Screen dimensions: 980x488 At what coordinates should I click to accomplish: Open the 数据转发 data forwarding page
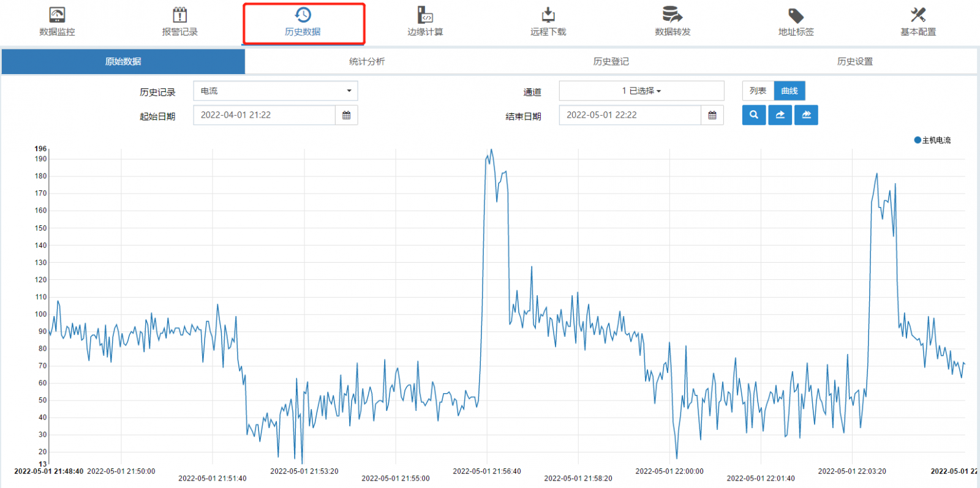click(673, 22)
